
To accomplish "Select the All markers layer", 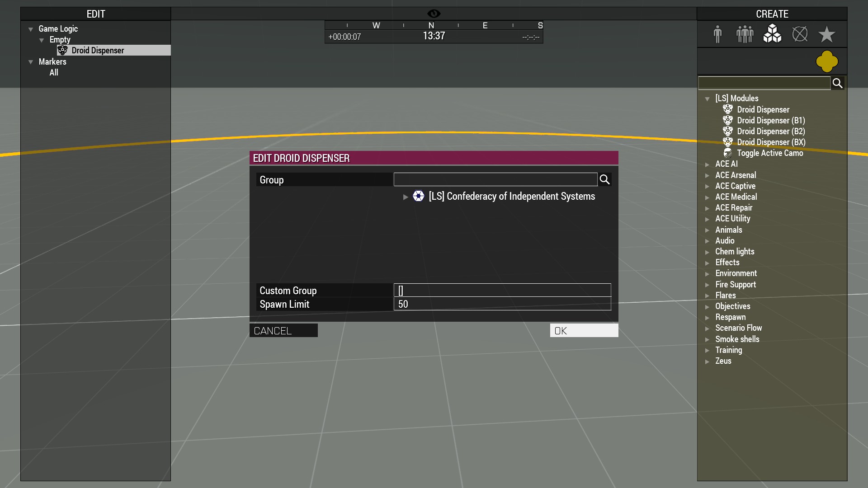I will click(x=54, y=72).
